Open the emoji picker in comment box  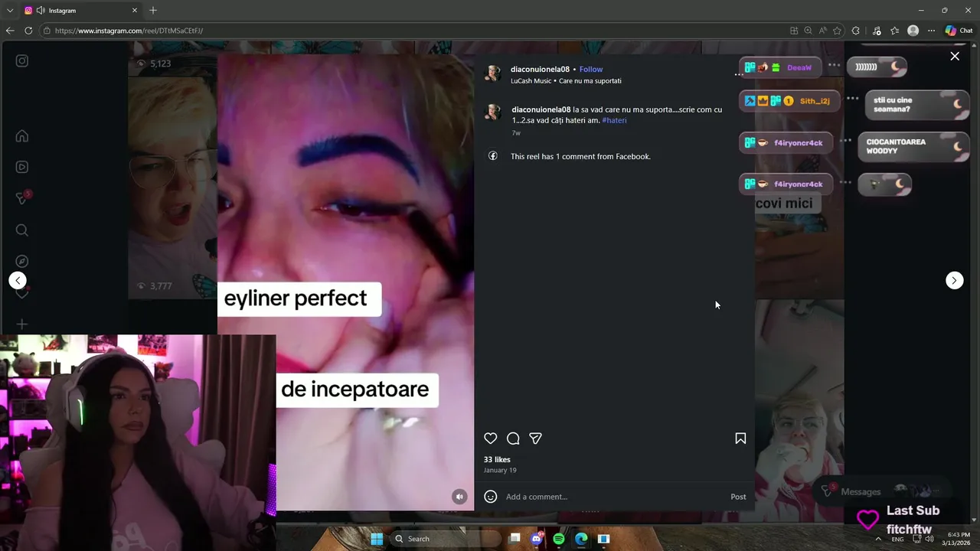491,497
